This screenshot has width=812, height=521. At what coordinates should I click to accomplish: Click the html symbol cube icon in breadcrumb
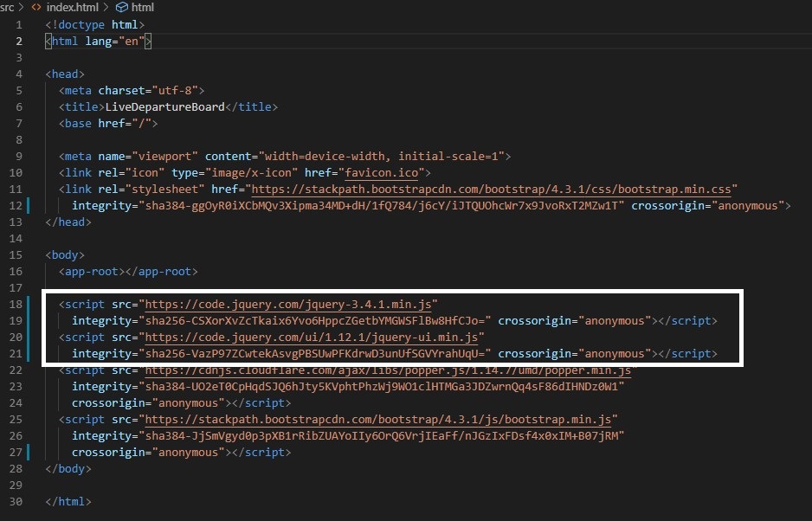tap(121, 7)
